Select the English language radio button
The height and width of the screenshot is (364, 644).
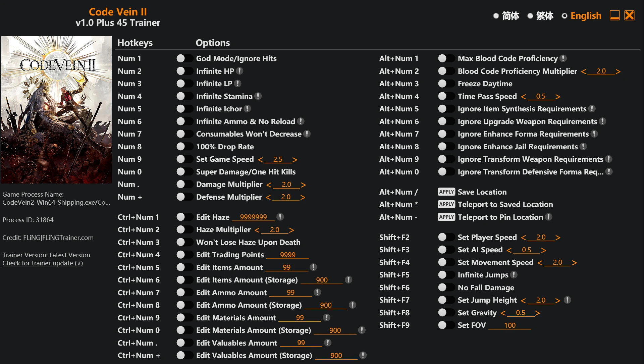(565, 16)
